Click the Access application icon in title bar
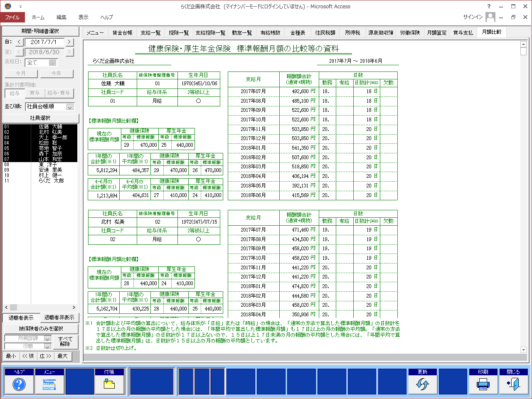Screen dimensions: 532x399 click(x=8, y=6)
